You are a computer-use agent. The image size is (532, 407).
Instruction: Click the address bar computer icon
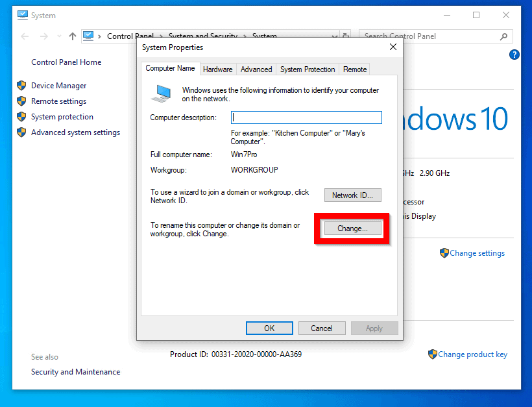click(x=88, y=36)
